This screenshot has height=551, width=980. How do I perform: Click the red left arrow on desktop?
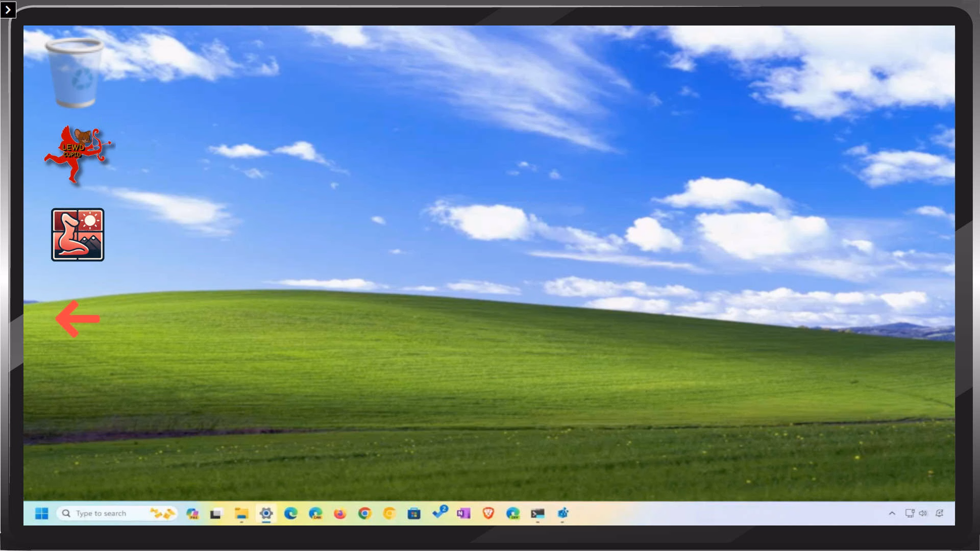[78, 319]
